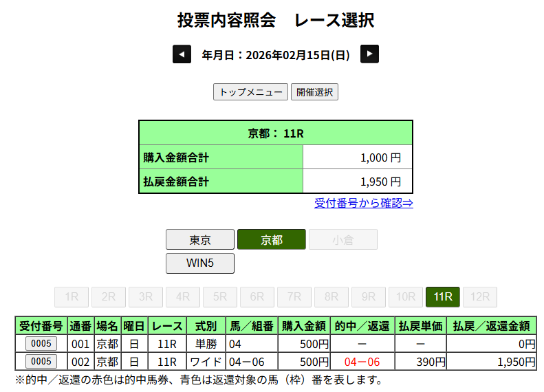Screen dimensions: 544x392
Task: Select the 東京 venue tab
Action: pyautogui.click(x=200, y=240)
